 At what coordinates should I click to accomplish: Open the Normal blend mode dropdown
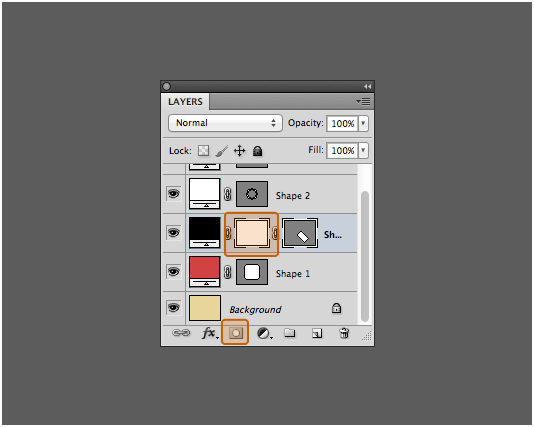(225, 123)
